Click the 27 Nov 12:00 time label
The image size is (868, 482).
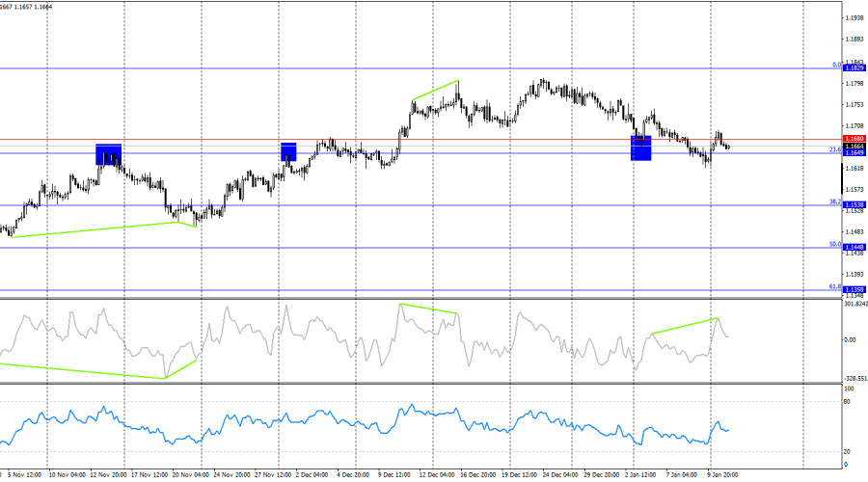[x=274, y=475]
